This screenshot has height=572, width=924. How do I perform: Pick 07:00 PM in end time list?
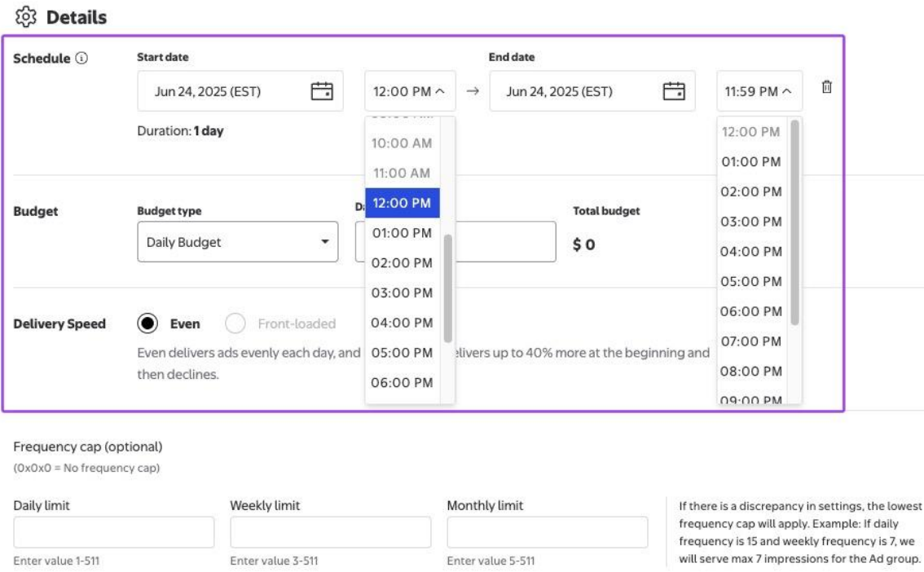pos(750,341)
